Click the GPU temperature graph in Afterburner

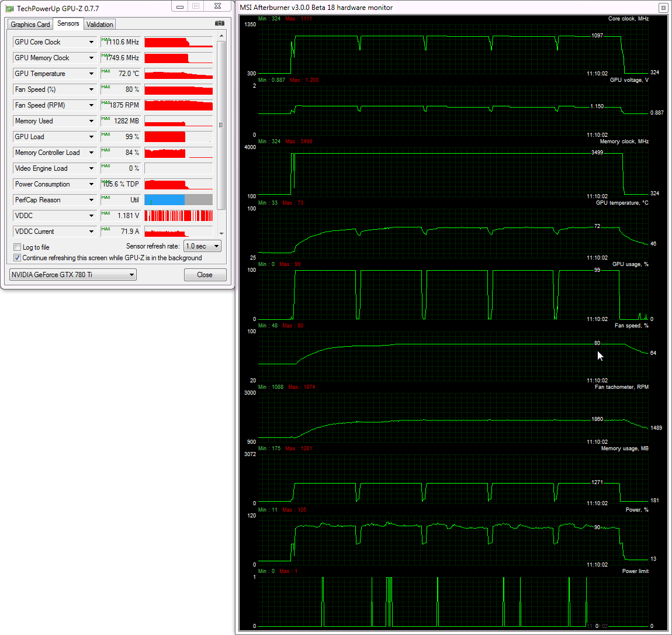coord(453,232)
